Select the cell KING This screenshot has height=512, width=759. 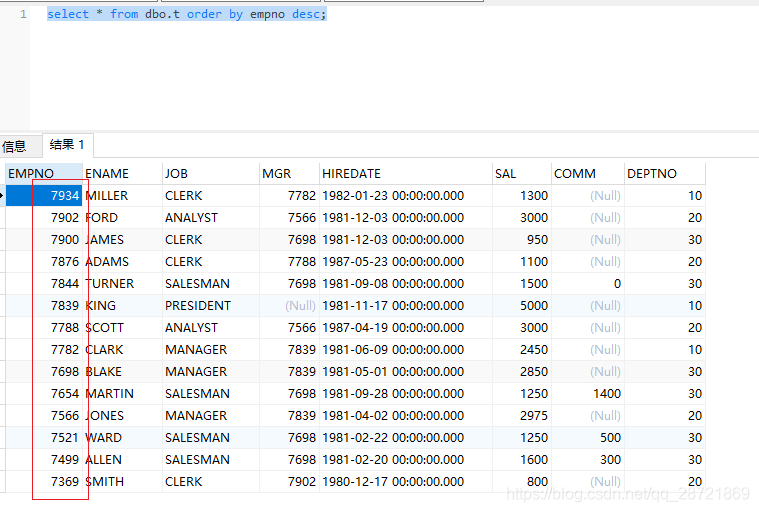click(x=122, y=306)
